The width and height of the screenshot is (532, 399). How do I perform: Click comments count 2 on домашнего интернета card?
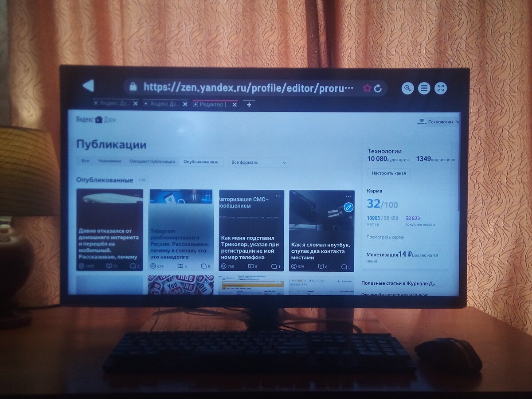tap(135, 266)
